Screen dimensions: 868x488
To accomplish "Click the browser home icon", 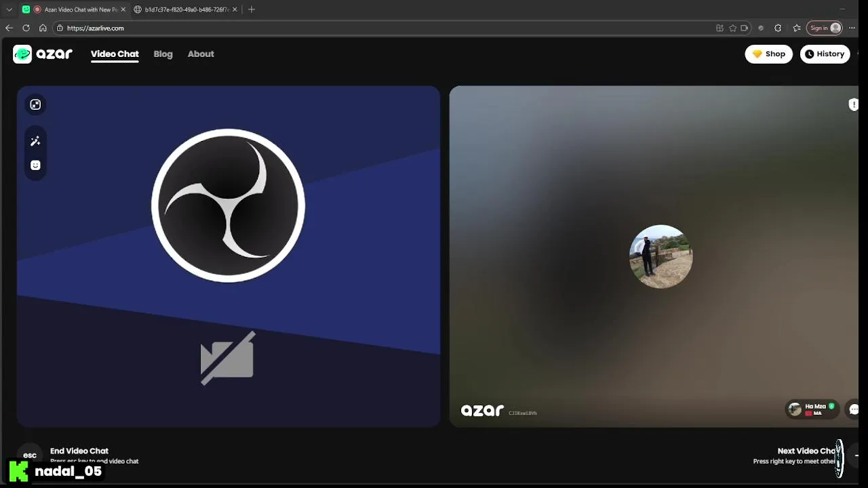I will pyautogui.click(x=43, y=28).
